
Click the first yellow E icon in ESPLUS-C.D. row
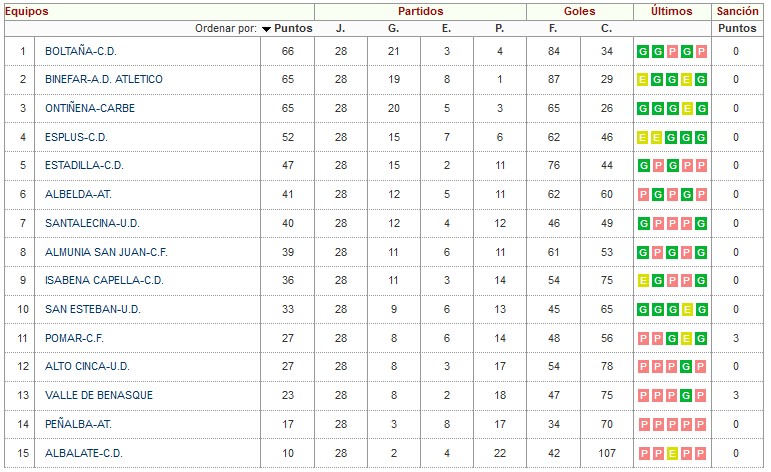pyautogui.click(x=643, y=137)
